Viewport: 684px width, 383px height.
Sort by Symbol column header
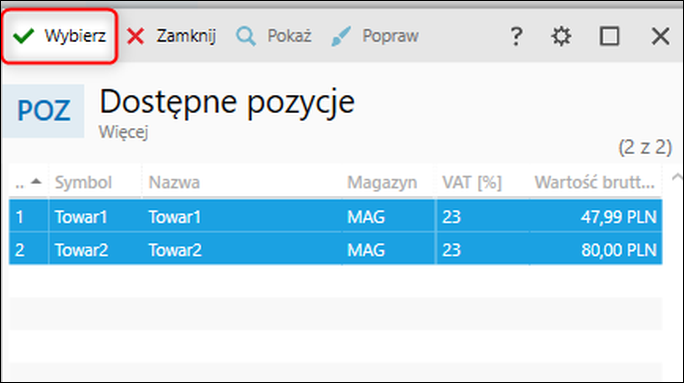[83, 182]
